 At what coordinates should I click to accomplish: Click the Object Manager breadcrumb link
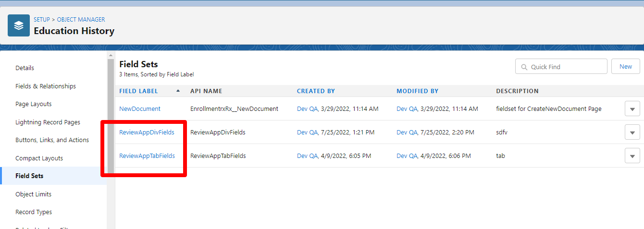pyautogui.click(x=81, y=20)
